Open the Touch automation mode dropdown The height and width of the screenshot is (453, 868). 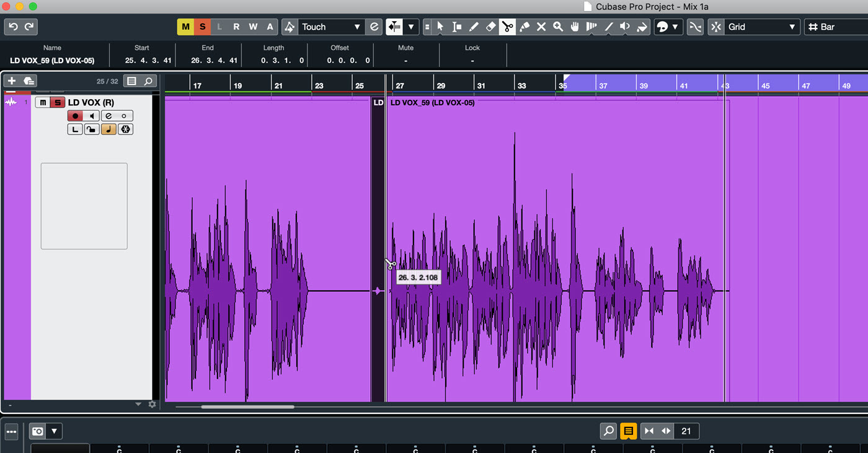click(330, 27)
